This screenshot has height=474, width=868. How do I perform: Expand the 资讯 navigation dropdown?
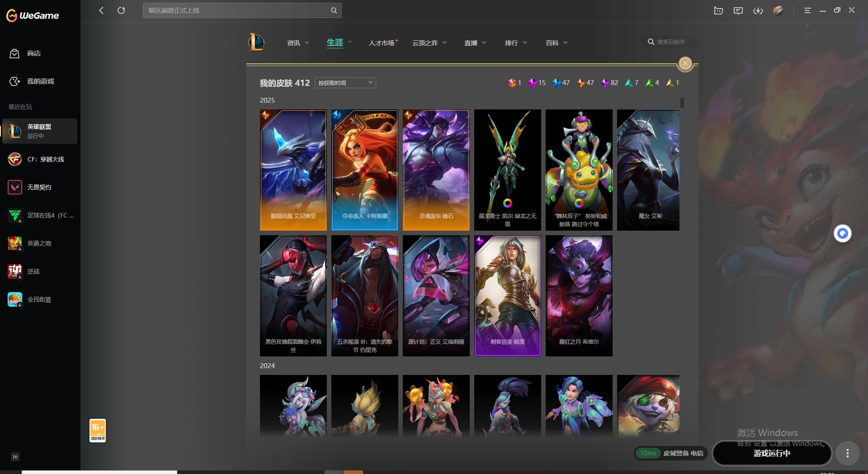click(298, 43)
